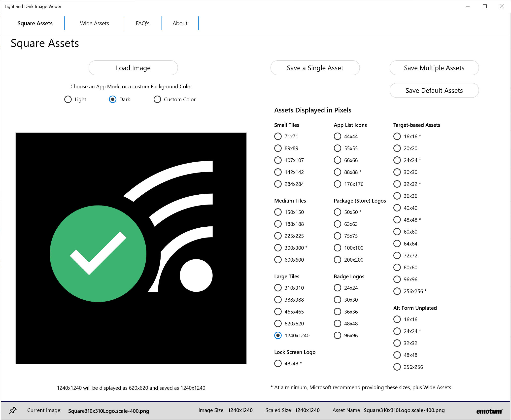Select Badge Logos 48x48
This screenshot has height=420, width=511.
coord(346,323)
